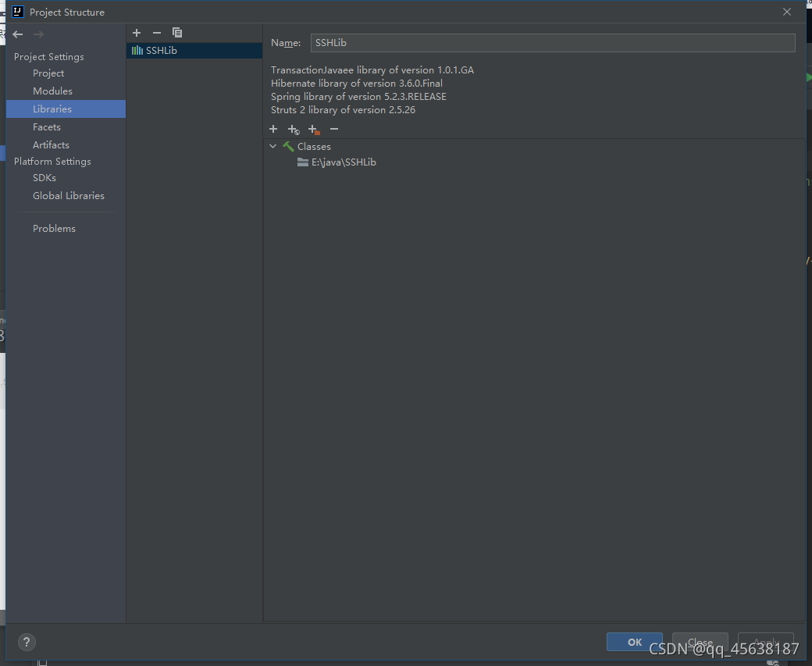Click the IntelliJ icon in title bar
Screen dimensions: 812x666
18,12
